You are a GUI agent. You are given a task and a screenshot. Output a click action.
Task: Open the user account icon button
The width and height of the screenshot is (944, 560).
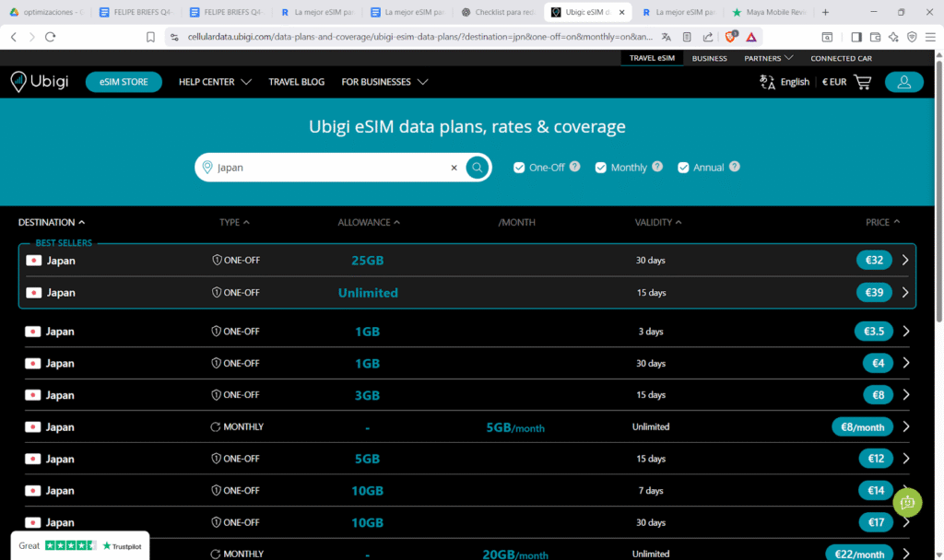[903, 82]
